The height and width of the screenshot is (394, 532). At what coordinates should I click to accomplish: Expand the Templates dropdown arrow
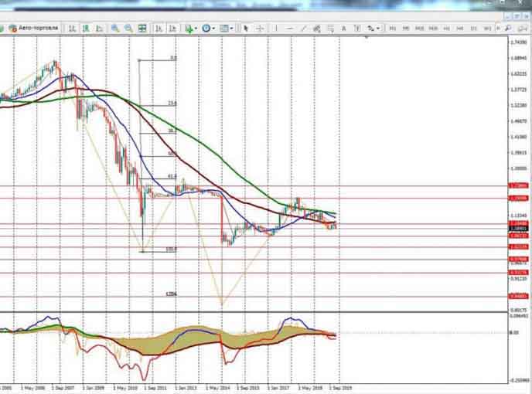tap(231, 29)
